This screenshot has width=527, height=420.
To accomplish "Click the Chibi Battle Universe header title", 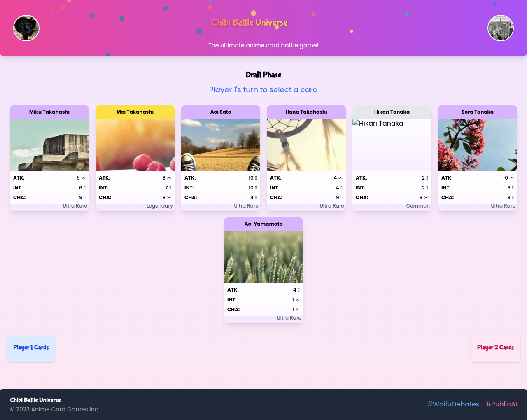I will (250, 23).
